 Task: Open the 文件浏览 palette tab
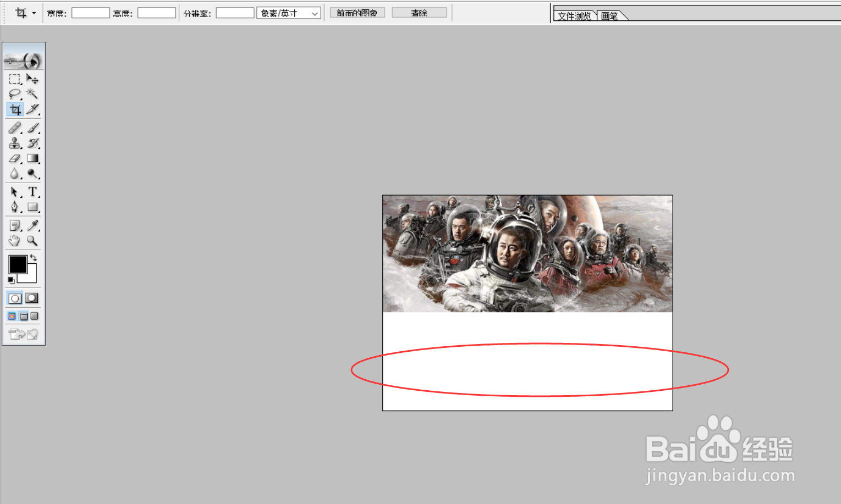pos(575,16)
